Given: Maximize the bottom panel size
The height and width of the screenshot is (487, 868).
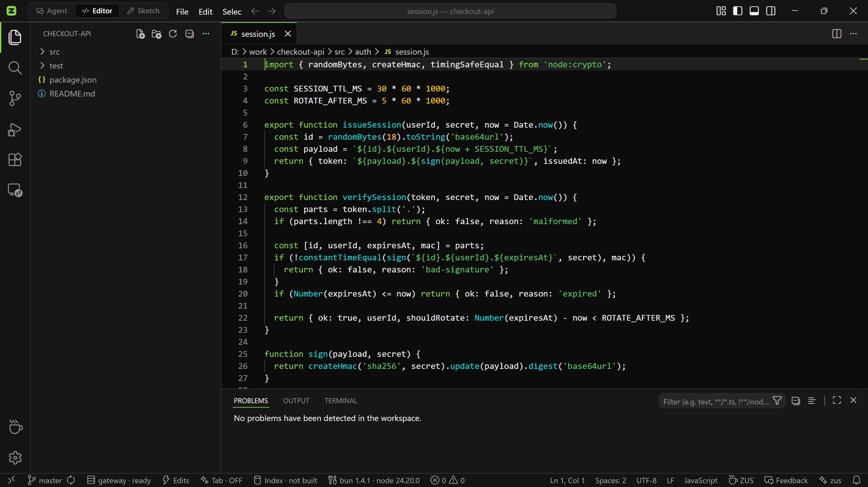Looking at the screenshot, I should click(837, 400).
